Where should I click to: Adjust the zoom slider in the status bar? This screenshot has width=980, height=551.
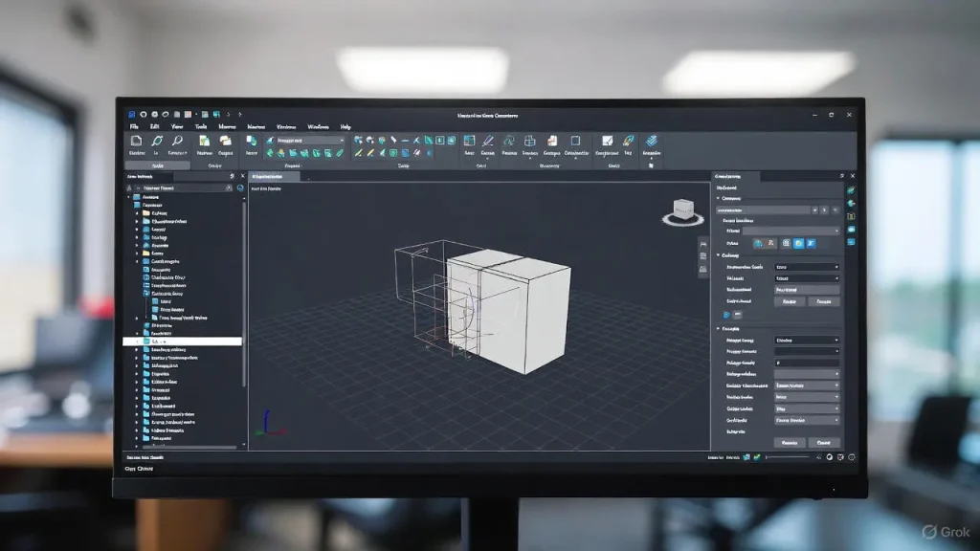788,457
